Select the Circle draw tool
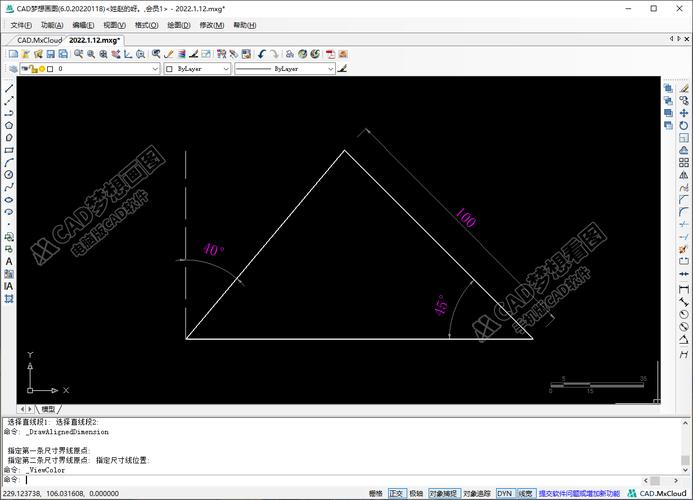The width and height of the screenshot is (693, 500). coord(9,174)
